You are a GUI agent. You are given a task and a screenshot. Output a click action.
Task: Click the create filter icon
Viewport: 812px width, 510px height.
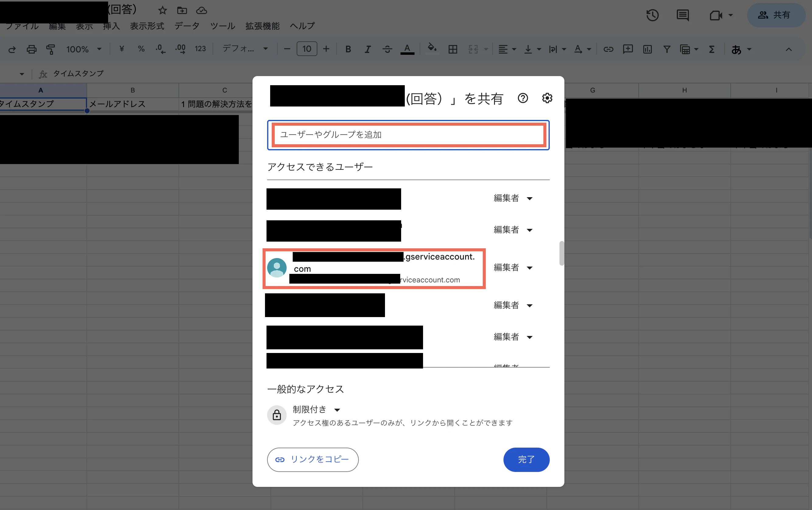667,50
